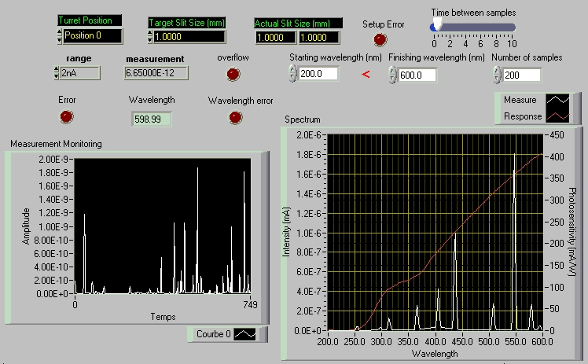Click the 'Photosensitivity (mA/W)' axis title
Screen dimensions: 588x364
click(x=571, y=232)
